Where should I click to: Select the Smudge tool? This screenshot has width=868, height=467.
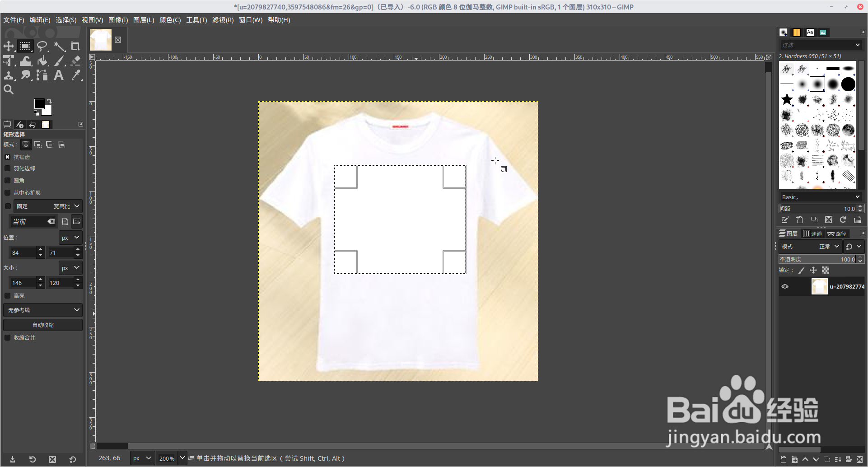(x=25, y=75)
